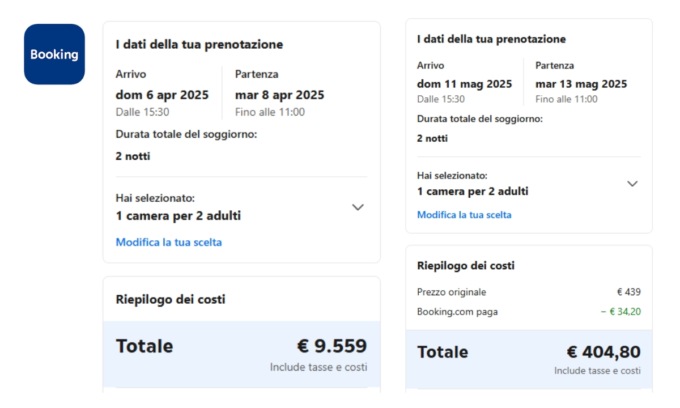The width and height of the screenshot is (680, 408).
Task: Expand room selection chevron in May booking
Action: click(632, 183)
